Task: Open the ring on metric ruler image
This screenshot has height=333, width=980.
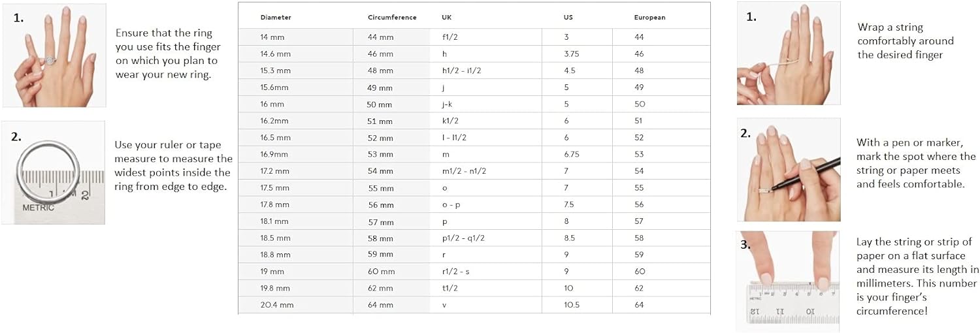Action: (54, 172)
